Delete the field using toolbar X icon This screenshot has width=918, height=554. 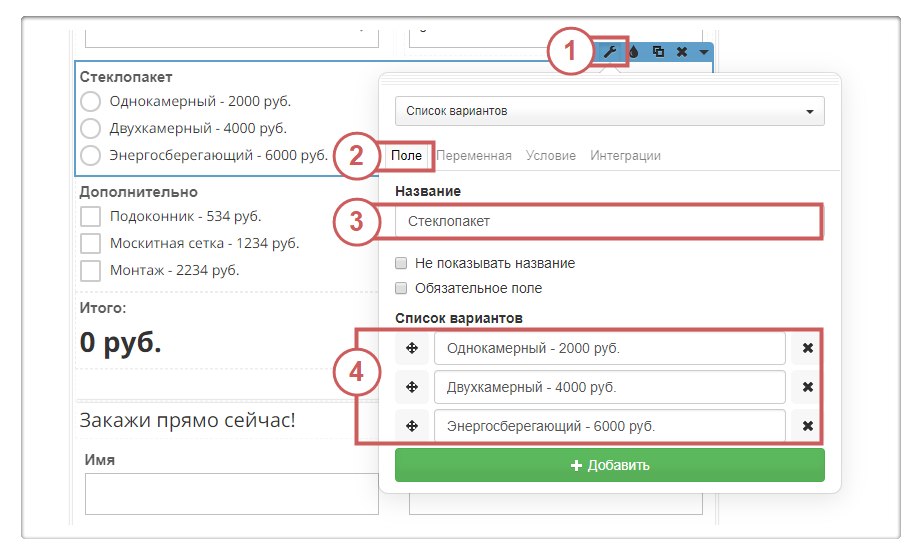[682, 52]
